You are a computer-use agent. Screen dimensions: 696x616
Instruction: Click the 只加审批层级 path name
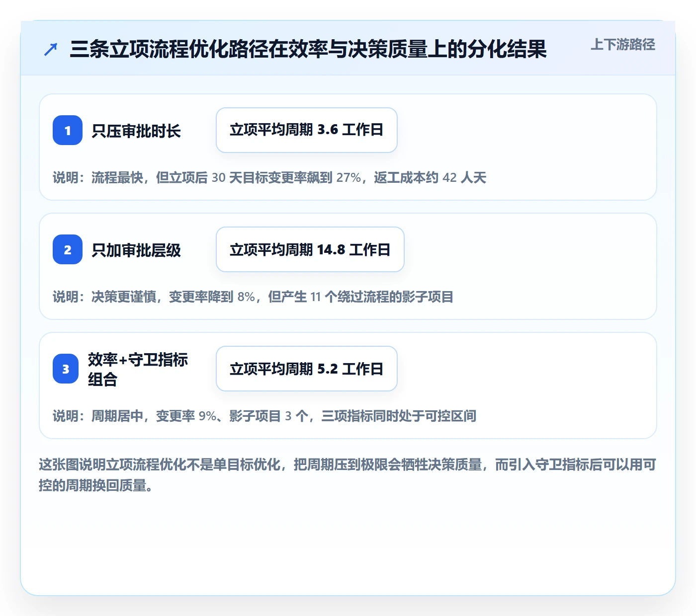click(x=136, y=250)
